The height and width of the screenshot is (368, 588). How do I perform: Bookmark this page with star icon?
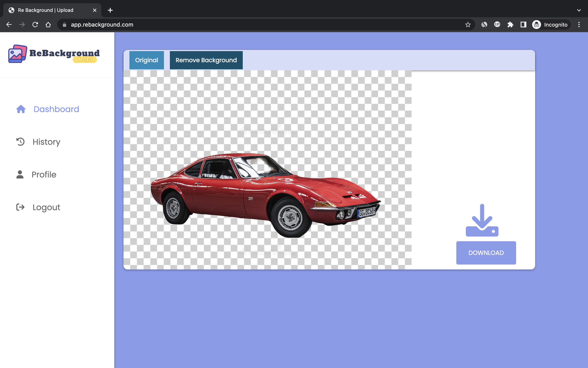[x=468, y=25]
